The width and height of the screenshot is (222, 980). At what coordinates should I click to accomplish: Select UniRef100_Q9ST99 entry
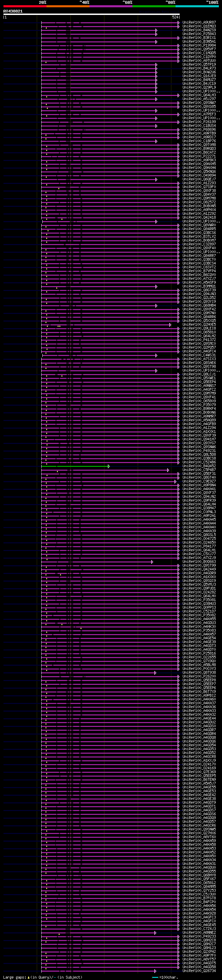[x=199, y=566]
